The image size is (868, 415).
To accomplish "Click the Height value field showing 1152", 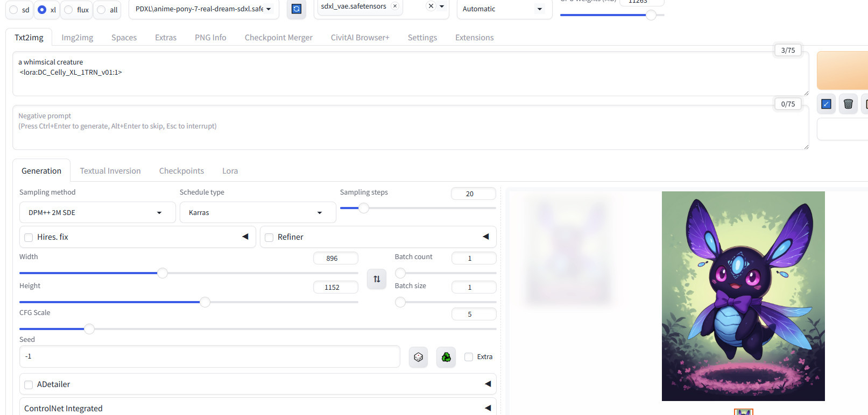I will [x=336, y=287].
